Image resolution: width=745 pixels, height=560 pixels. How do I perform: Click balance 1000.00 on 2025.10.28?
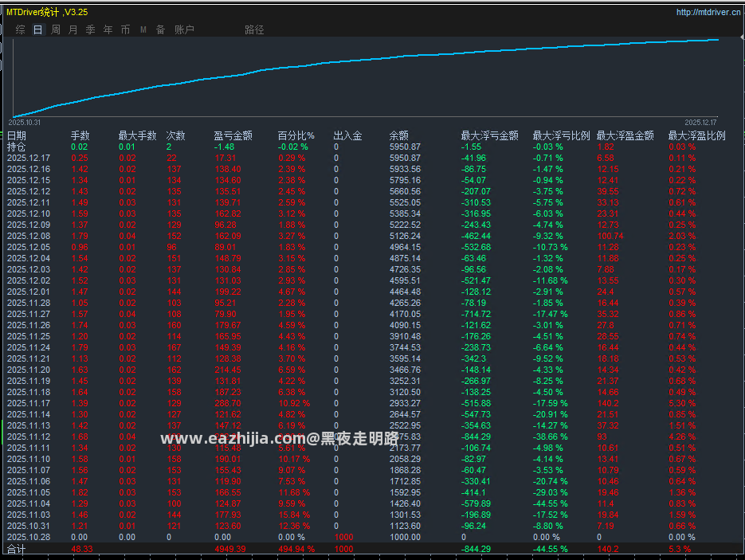(405, 537)
